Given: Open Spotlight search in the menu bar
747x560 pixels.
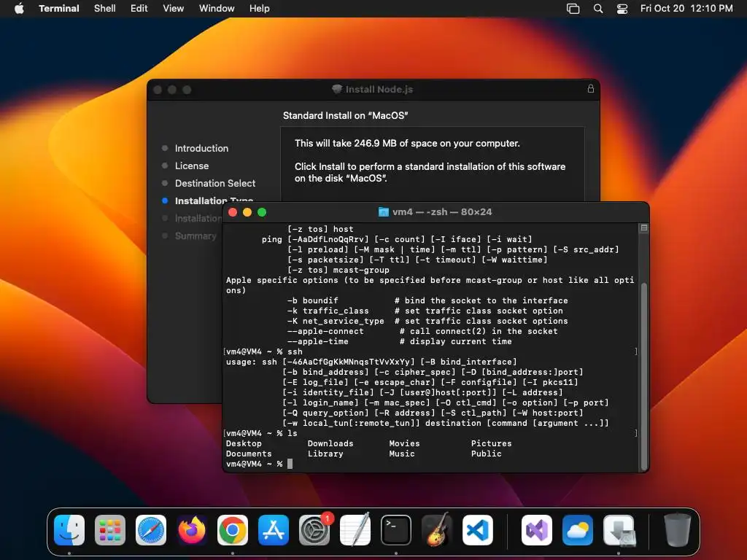Looking at the screenshot, I should tap(598, 9).
